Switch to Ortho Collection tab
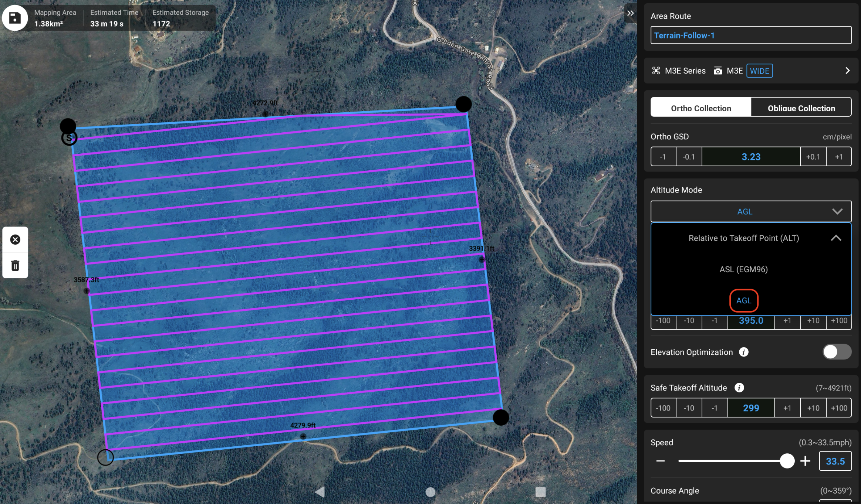Viewport: 861px width, 504px height. pos(701,108)
